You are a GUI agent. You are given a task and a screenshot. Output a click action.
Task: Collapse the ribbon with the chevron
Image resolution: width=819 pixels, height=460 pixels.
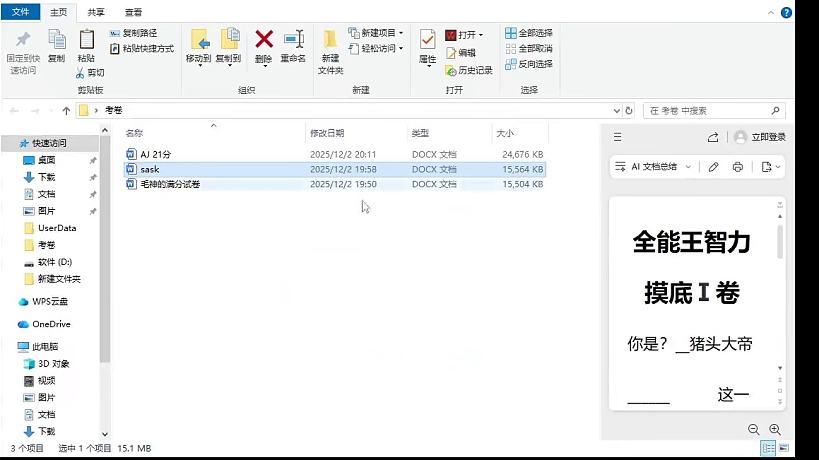pos(770,13)
